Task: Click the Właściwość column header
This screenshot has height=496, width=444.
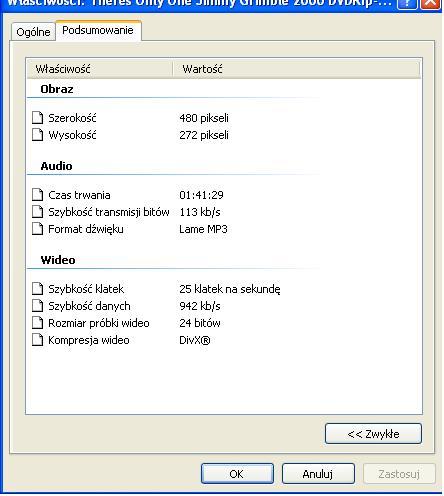Action: click(100, 69)
